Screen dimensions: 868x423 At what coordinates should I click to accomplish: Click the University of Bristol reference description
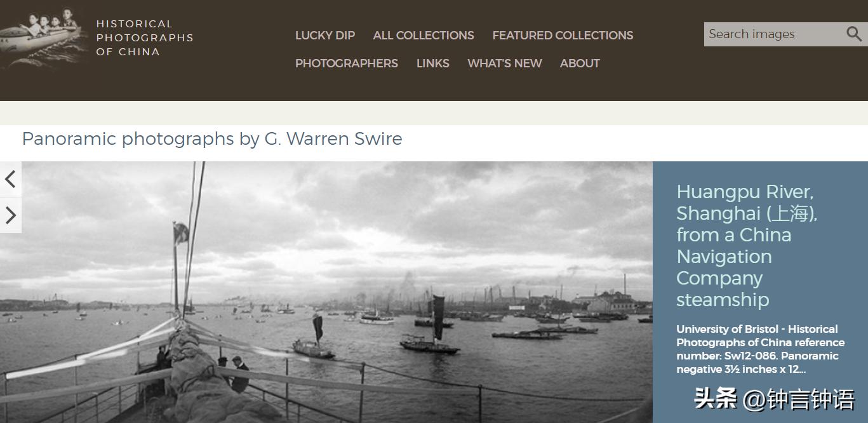[x=761, y=349]
